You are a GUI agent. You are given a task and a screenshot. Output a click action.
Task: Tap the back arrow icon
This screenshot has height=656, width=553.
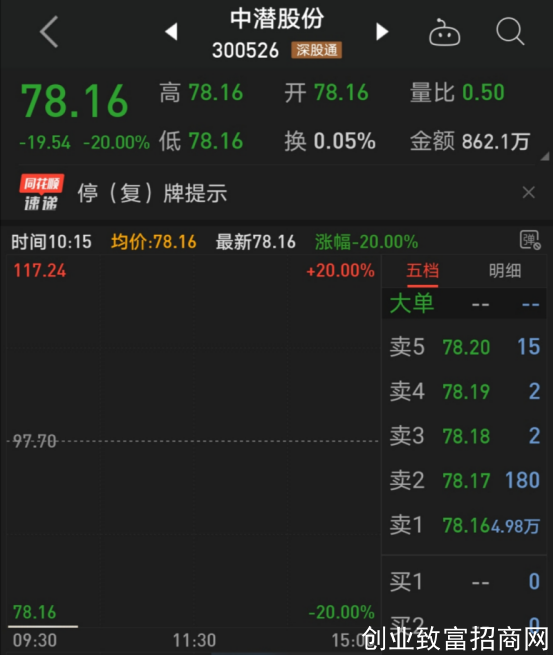coord(49,32)
